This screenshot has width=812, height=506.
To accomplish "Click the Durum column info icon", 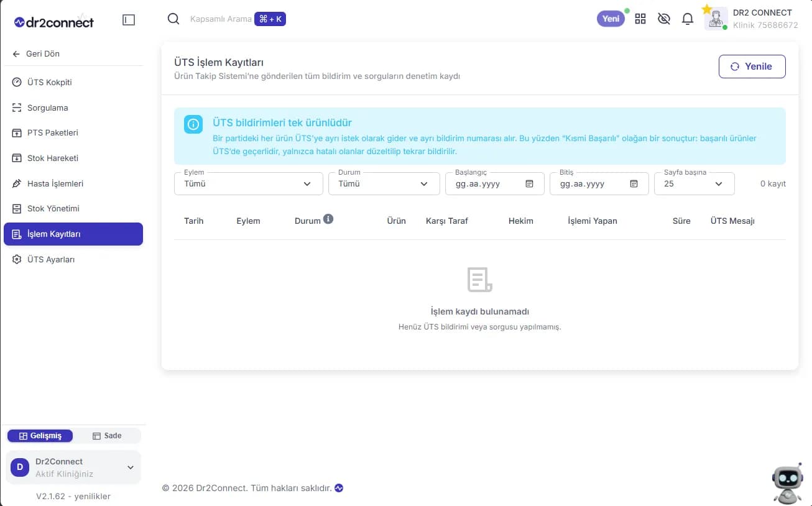I will (x=328, y=219).
